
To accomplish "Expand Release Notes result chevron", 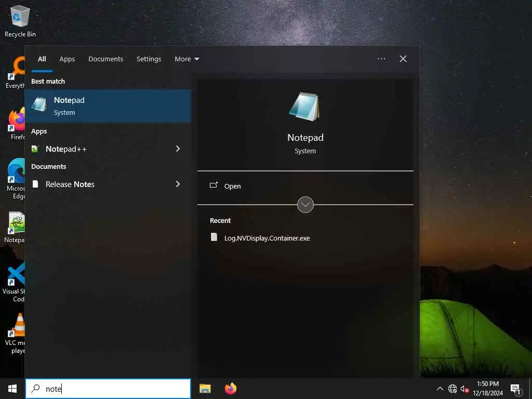I will (178, 184).
